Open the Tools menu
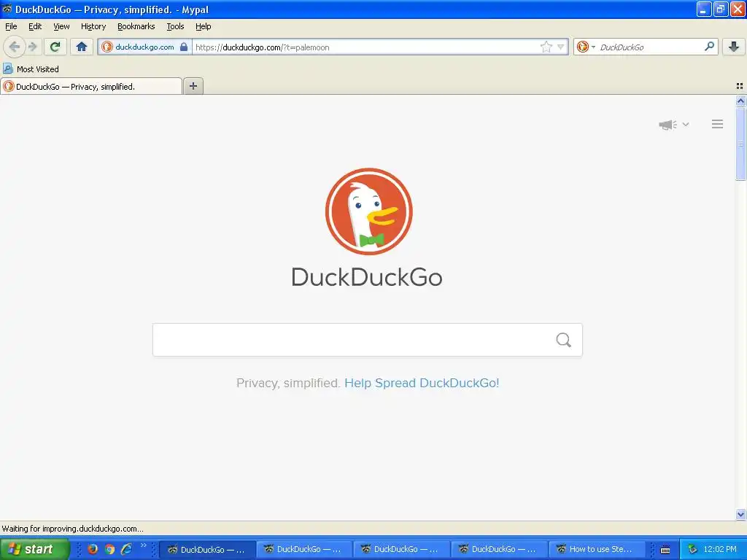Screen dimensions: 747x560 tap(175, 26)
